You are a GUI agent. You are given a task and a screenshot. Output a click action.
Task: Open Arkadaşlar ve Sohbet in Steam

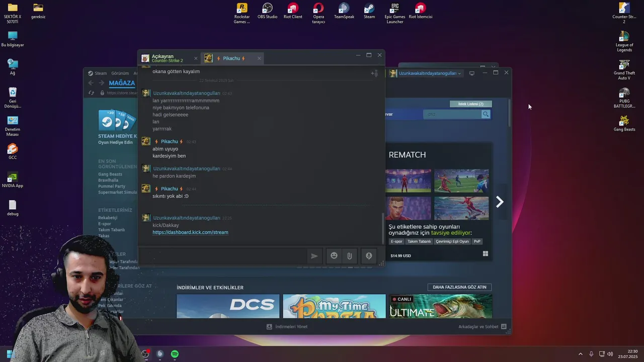(x=482, y=327)
